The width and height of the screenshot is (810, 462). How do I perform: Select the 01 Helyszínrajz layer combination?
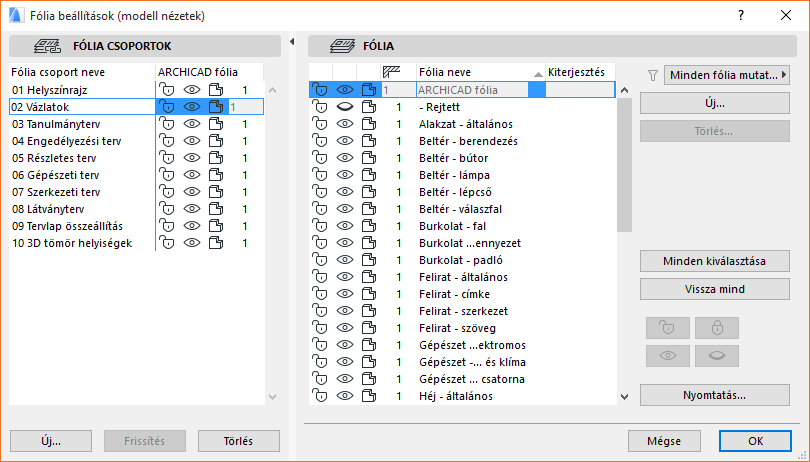(x=50, y=90)
